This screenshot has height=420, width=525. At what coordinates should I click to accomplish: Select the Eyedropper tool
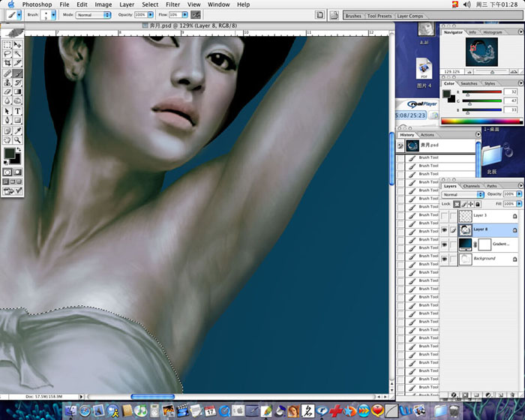click(17, 131)
